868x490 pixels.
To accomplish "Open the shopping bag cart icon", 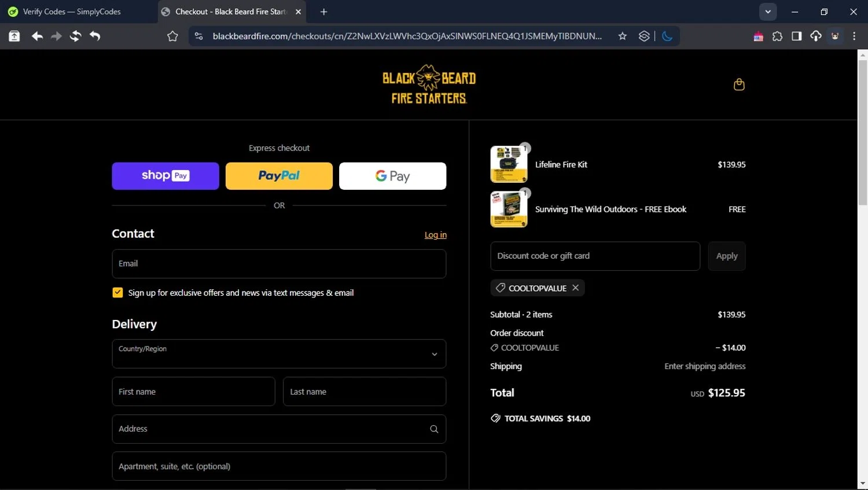I will [739, 84].
